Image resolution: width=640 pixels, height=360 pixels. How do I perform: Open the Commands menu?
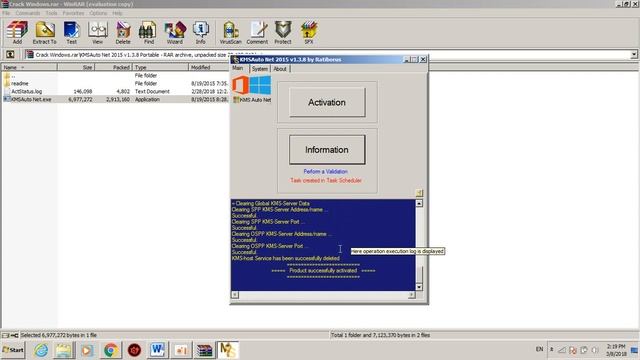click(x=28, y=13)
